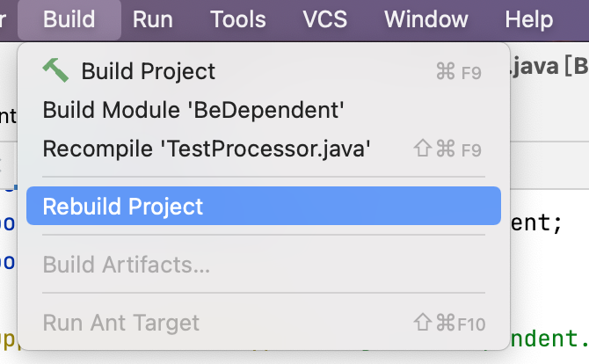Open the VCS menu

(325, 19)
